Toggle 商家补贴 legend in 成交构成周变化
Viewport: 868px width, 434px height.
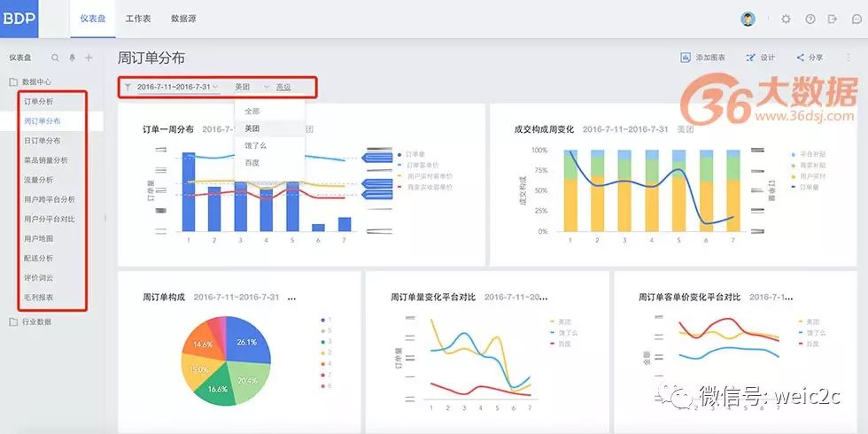pos(809,165)
